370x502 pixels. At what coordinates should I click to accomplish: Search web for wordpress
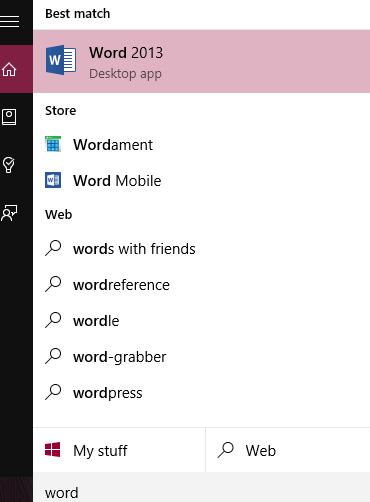tap(201, 393)
